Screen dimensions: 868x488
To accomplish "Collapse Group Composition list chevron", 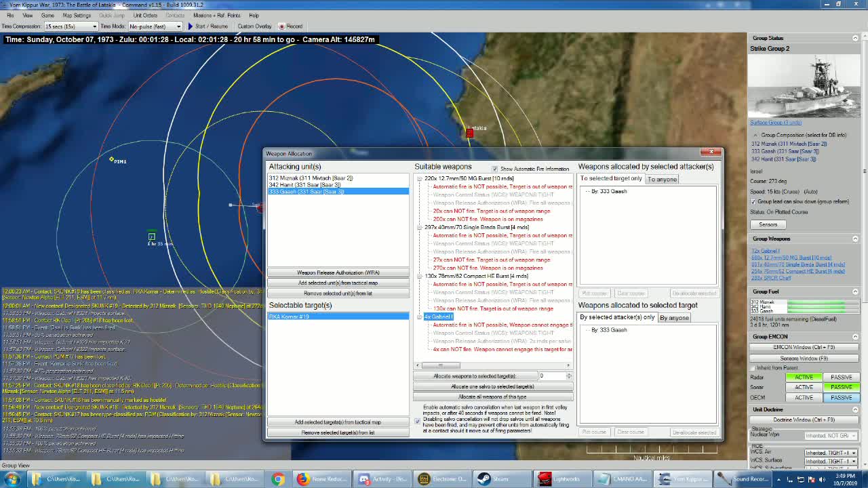I will (755, 135).
